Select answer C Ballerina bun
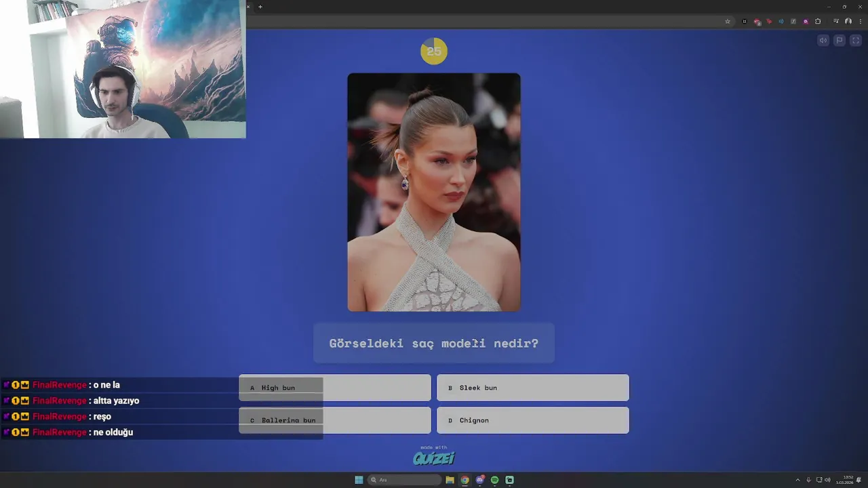Screen dimensions: 868x488 335,420
